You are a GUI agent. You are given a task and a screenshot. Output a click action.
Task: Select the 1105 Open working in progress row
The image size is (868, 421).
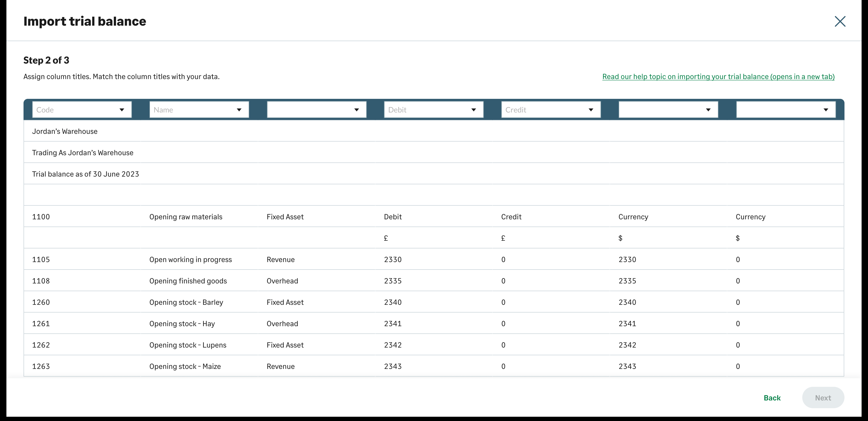pos(190,260)
